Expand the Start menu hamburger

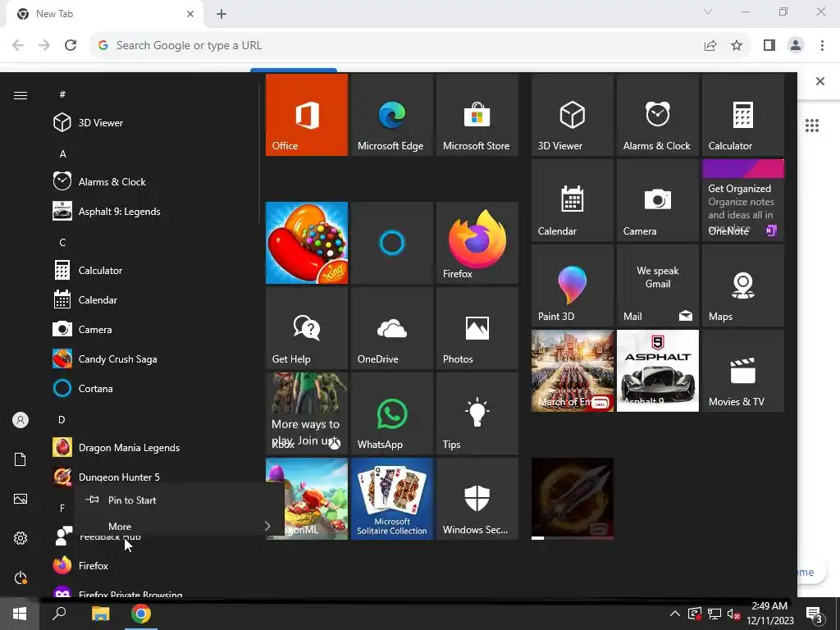(x=21, y=95)
